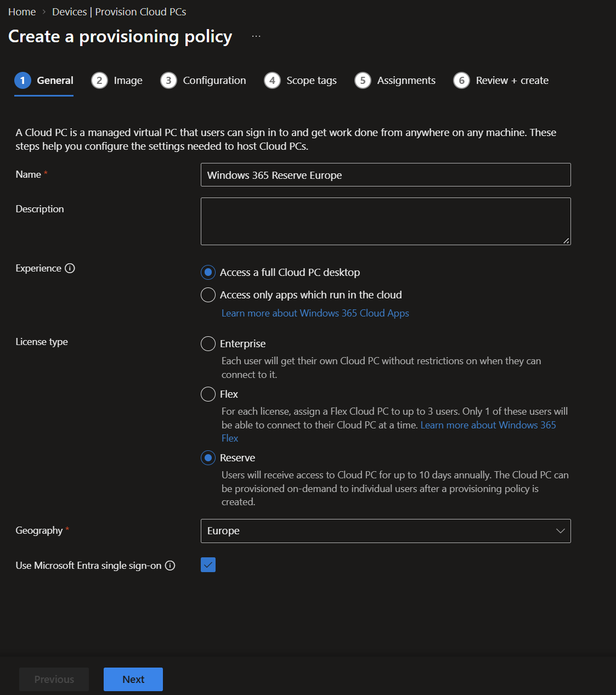Choose the Flex license type
The image size is (616, 695).
pos(208,394)
